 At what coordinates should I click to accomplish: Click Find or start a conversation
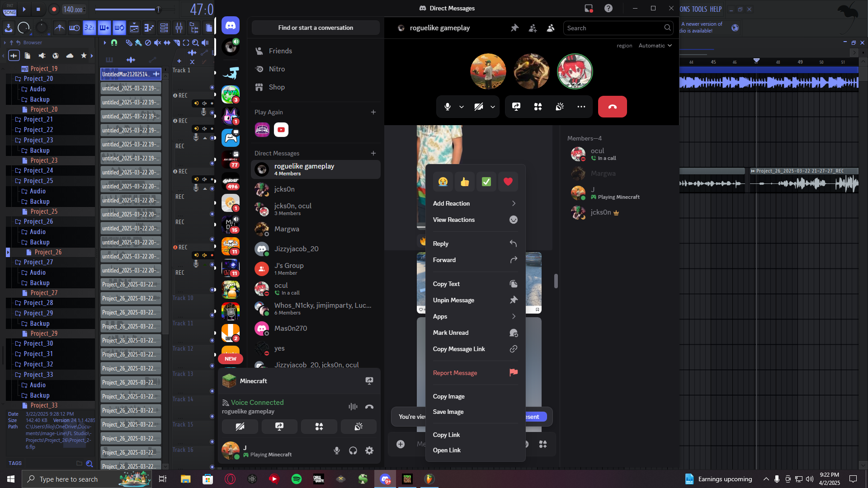point(316,28)
